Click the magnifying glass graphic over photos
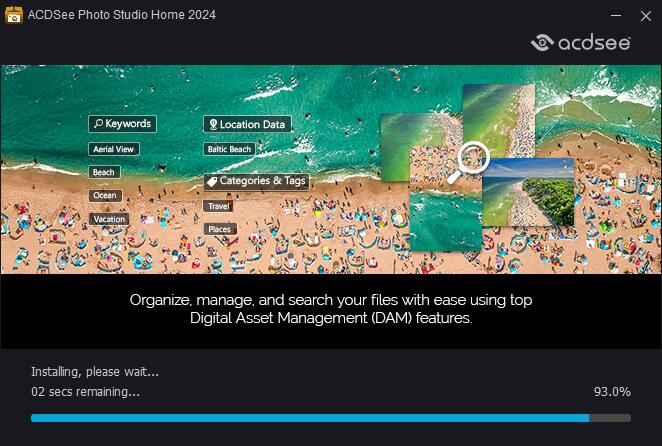 (469, 163)
